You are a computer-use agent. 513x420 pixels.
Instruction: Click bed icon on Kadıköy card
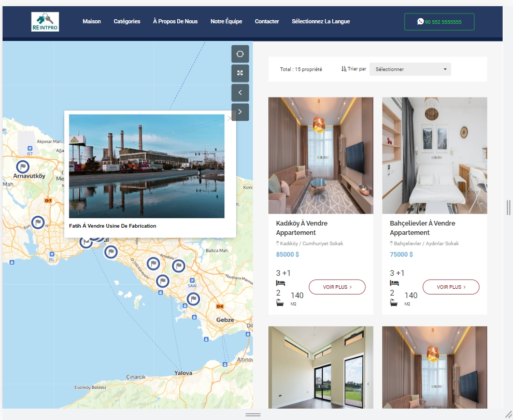(280, 283)
